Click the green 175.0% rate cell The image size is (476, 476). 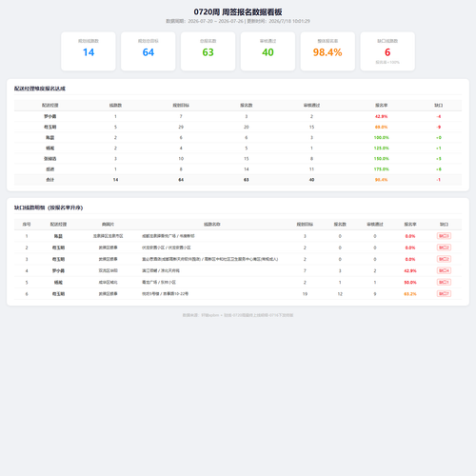(382, 169)
